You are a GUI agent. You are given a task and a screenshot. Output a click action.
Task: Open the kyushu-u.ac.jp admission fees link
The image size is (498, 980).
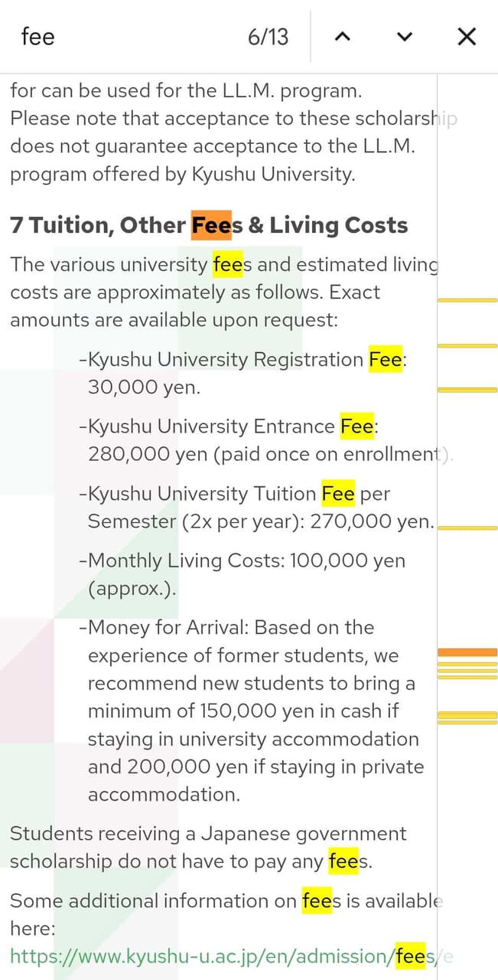(233, 955)
